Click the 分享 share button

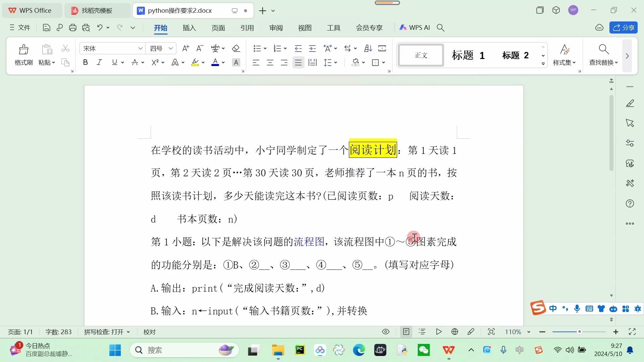[x=624, y=27]
